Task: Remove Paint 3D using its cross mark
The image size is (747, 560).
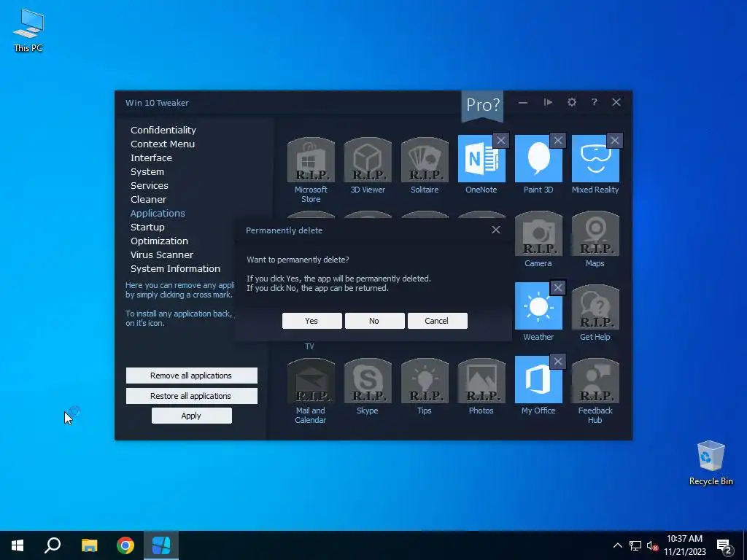Action: click(558, 141)
